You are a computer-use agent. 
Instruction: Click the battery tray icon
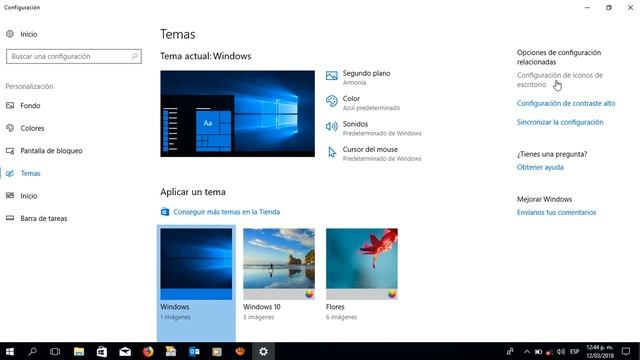click(x=538, y=351)
